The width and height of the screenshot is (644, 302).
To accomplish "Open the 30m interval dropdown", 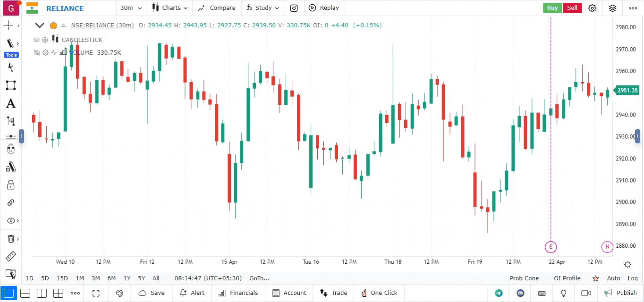I will 131,8.
